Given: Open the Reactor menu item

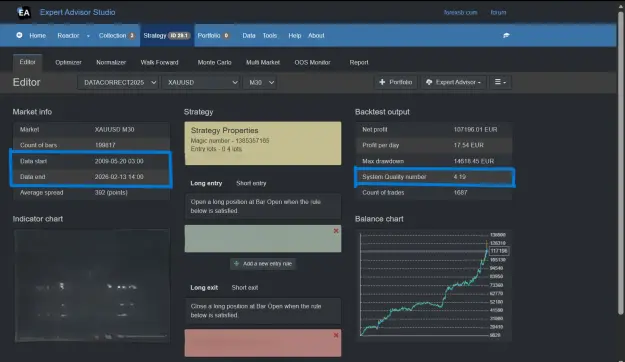Looking at the screenshot, I should click(68, 35).
